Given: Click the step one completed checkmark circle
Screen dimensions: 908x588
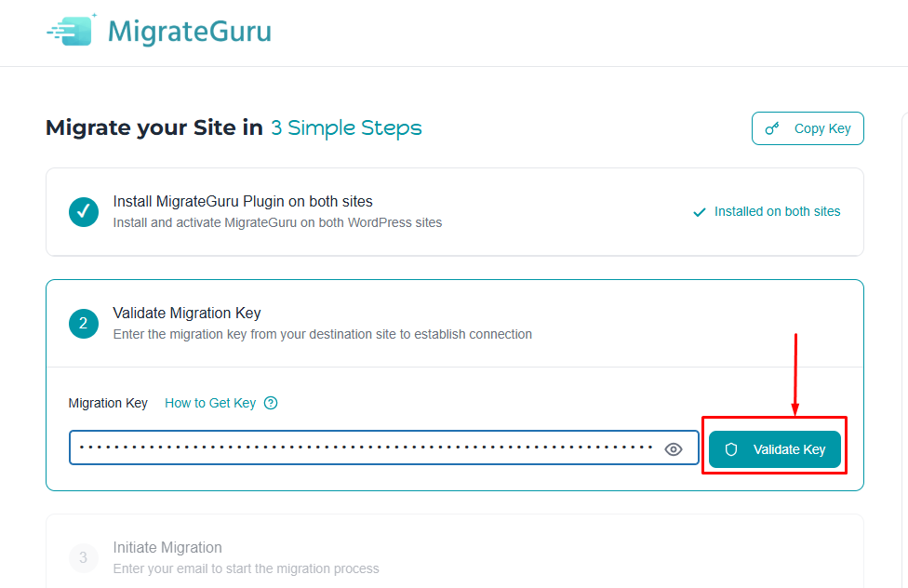Looking at the screenshot, I should click(84, 212).
